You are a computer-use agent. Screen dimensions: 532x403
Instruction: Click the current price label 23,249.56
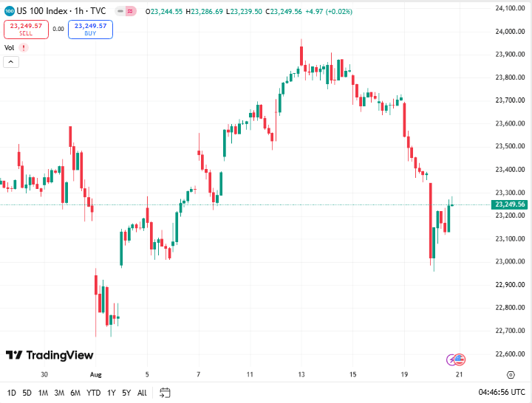pyautogui.click(x=510, y=204)
